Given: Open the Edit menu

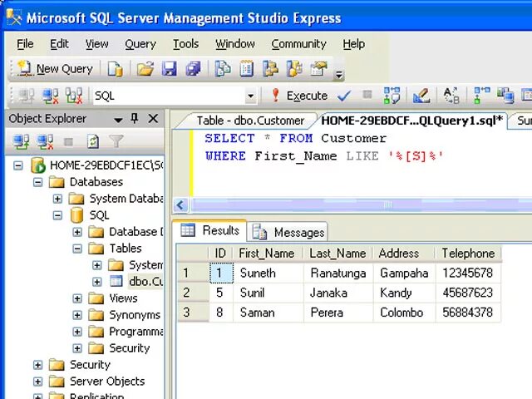Looking at the screenshot, I should coord(59,44).
